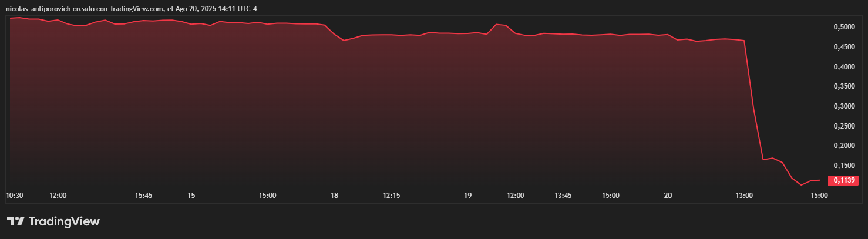Click the 0,1500 price axis label

tap(845, 166)
